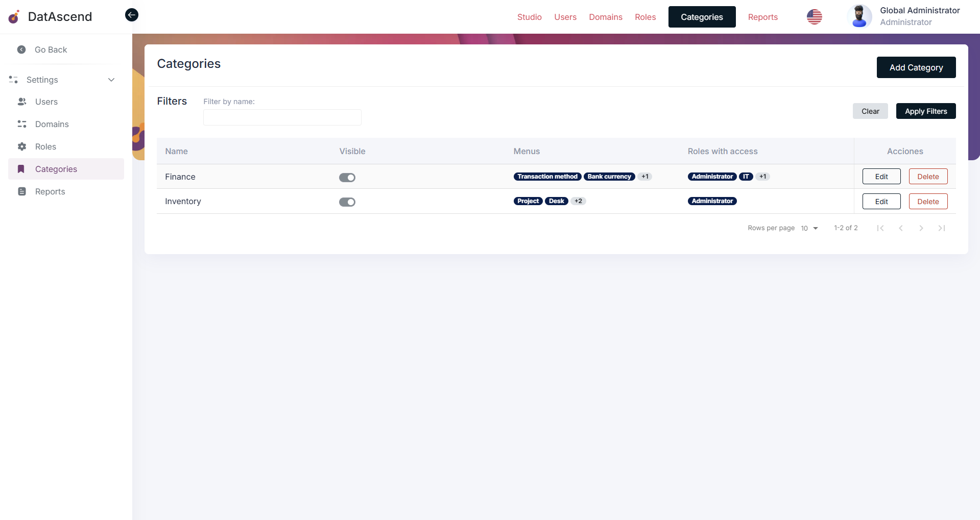This screenshot has width=980, height=520.
Task: Disable visibility for the Finance category
Action: [x=347, y=177]
